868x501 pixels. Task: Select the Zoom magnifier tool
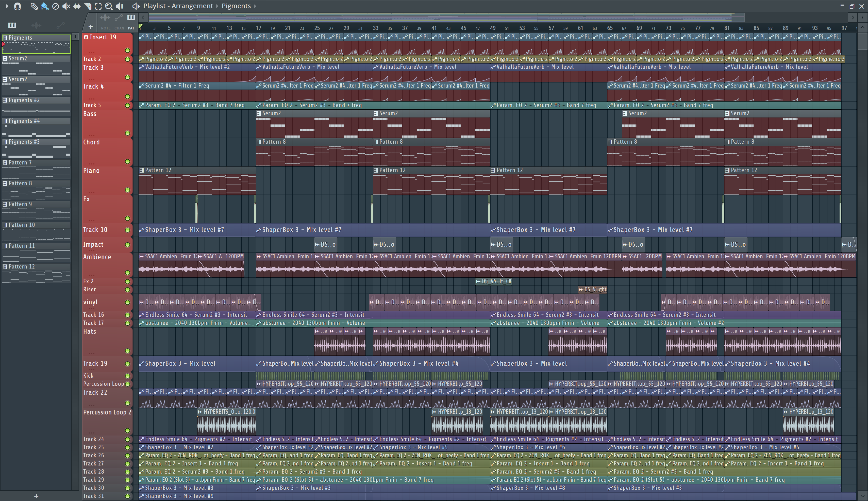tap(109, 6)
